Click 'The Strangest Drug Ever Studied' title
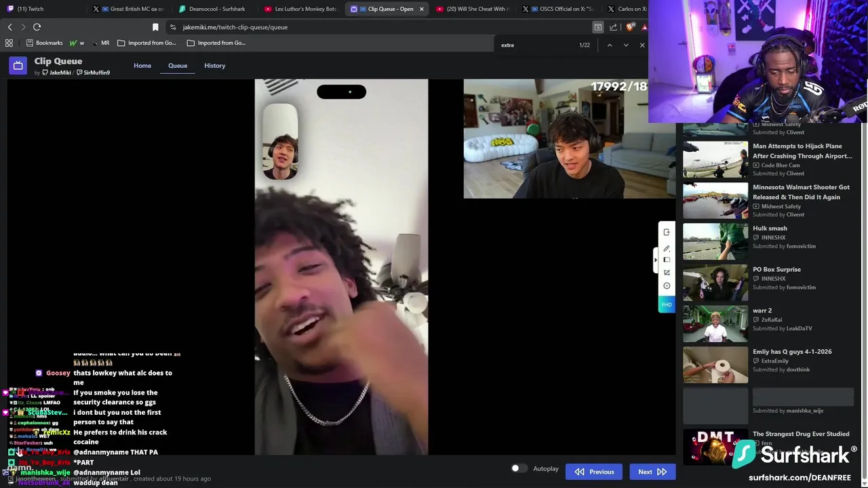The image size is (868, 488). point(801,434)
